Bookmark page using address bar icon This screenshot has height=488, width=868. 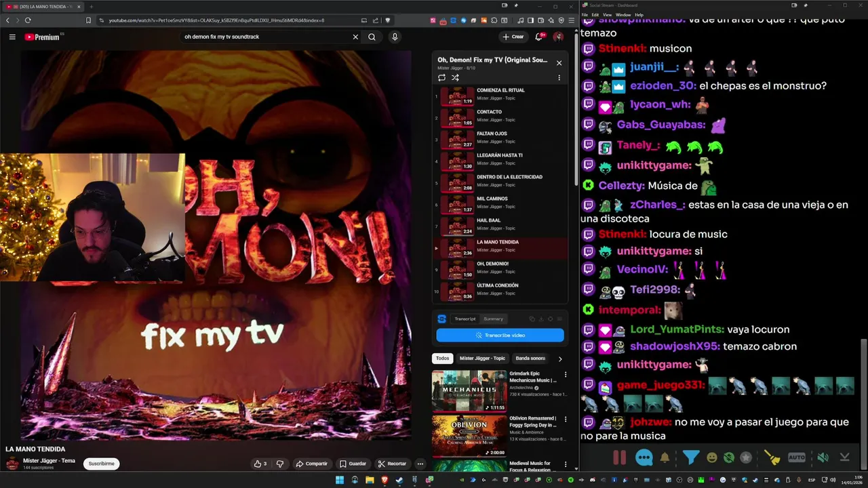click(x=88, y=20)
